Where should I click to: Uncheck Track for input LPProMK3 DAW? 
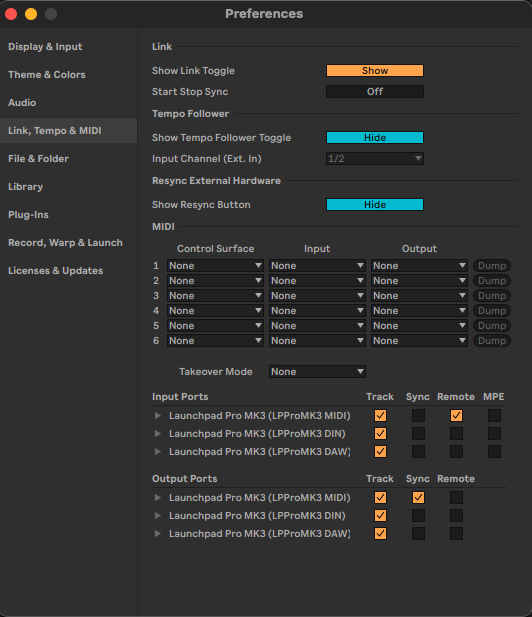point(380,451)
